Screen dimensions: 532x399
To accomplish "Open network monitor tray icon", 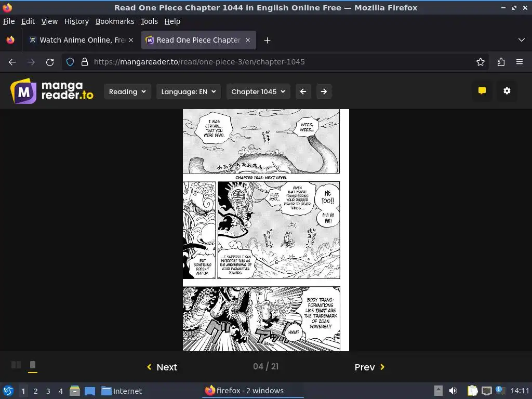I will (486, 391).
